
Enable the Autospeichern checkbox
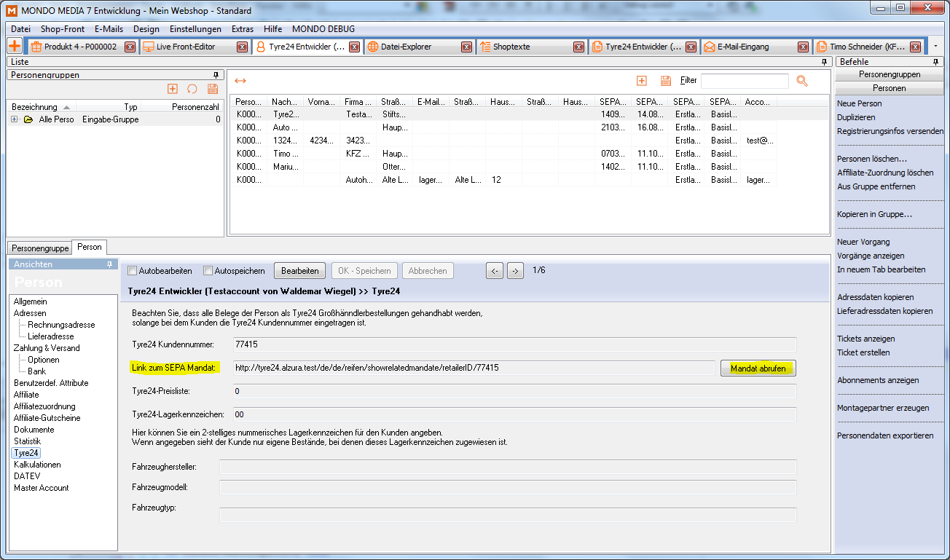[208, 271]
